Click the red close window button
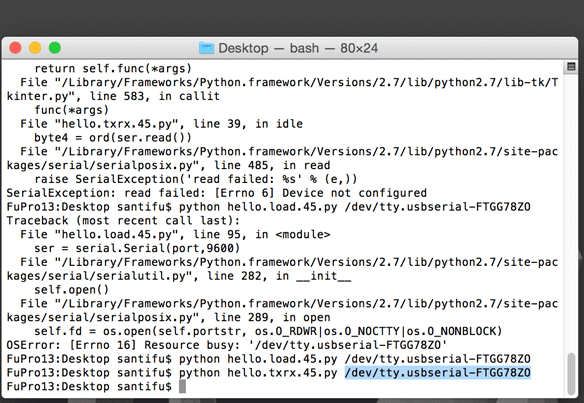The width and height of the screenshot is (584, 403). 15,48
